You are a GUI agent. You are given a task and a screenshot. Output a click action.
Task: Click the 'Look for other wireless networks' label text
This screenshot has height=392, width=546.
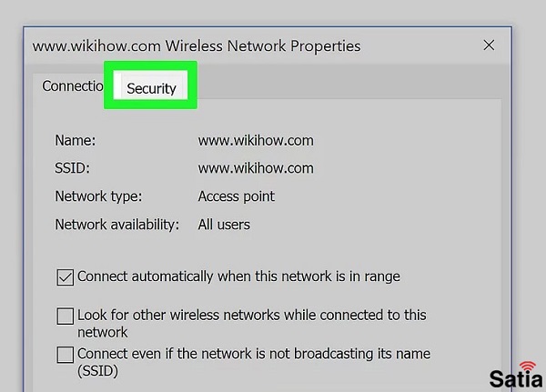pos(252,324)
